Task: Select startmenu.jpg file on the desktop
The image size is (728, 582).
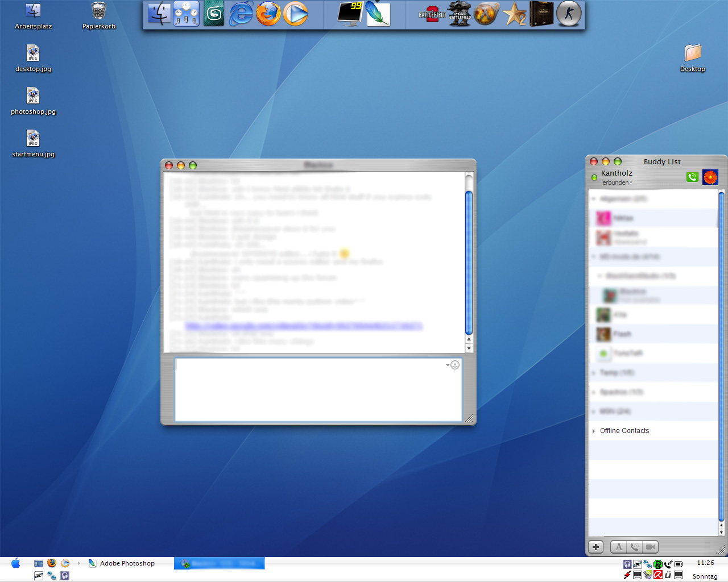Action: point(33,144)
